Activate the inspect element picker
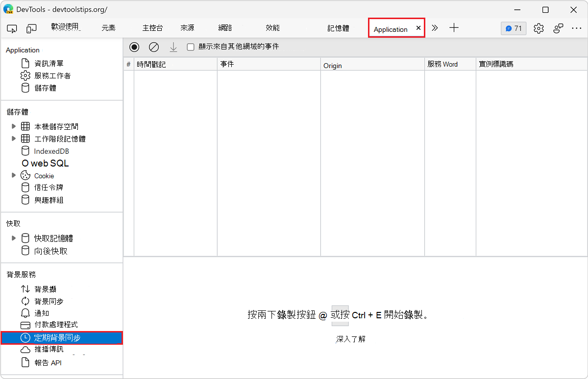The width and height of the screenshot is (588, 379). coord(12,28)
